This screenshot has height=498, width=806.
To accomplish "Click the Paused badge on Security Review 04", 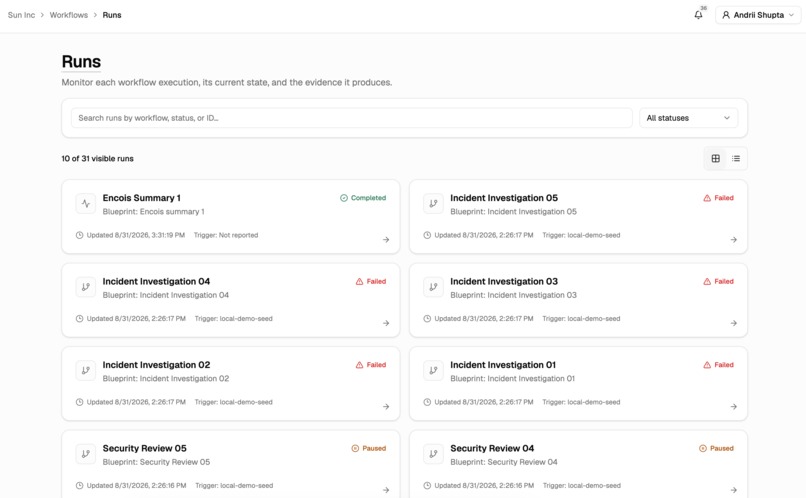I will (716, 448).
